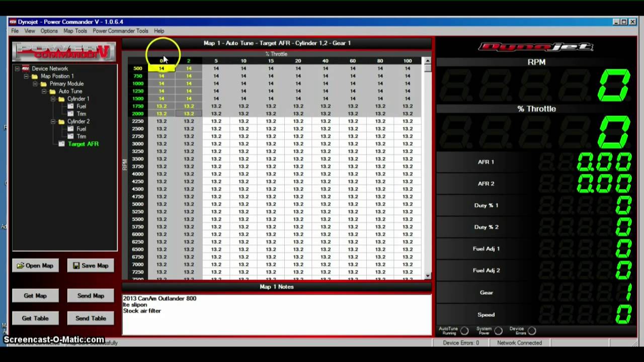The height and width of the screenshot is (362, 644).
Task: Open the Help menu
Action: tap(159, 31)
